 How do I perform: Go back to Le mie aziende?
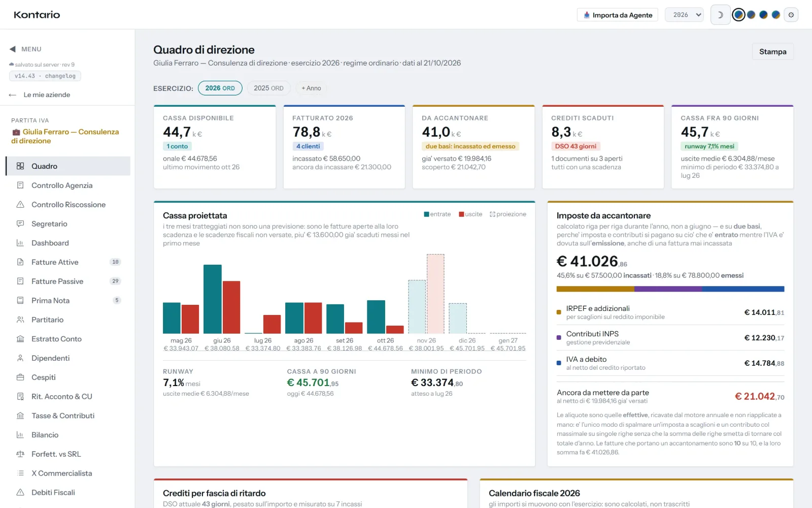click(40, 95)
